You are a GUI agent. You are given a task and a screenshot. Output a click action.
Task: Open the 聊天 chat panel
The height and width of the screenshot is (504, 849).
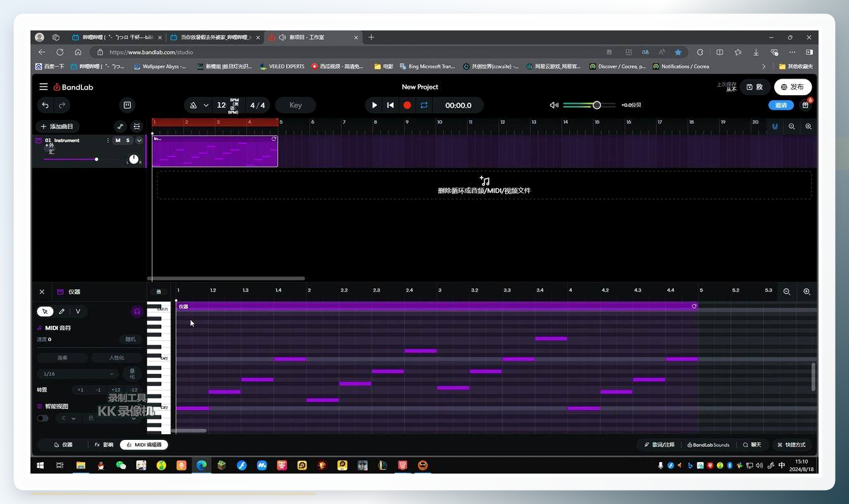pos(752,445)
